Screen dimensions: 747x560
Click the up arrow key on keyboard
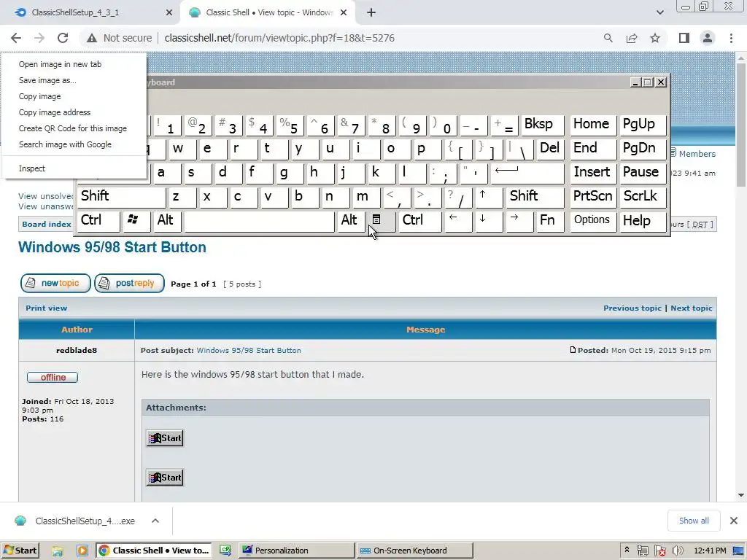click(x=488, y=197)
